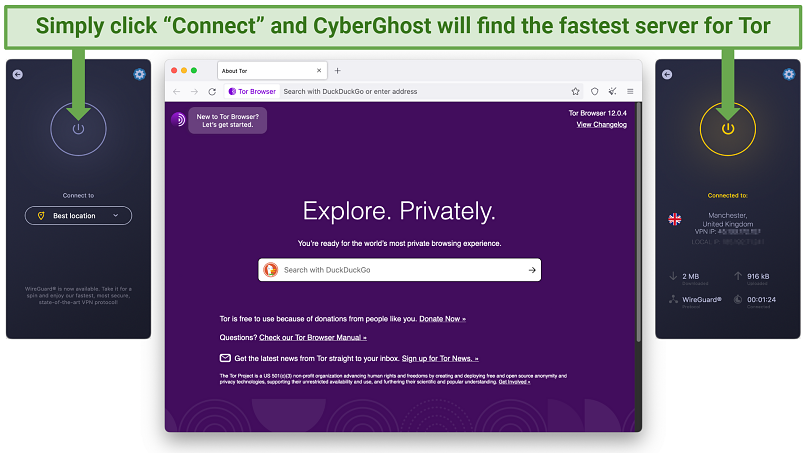Open settings gear in left CyberGhost panel
This screenshot has width=806, height=453.
coord(139,75)
